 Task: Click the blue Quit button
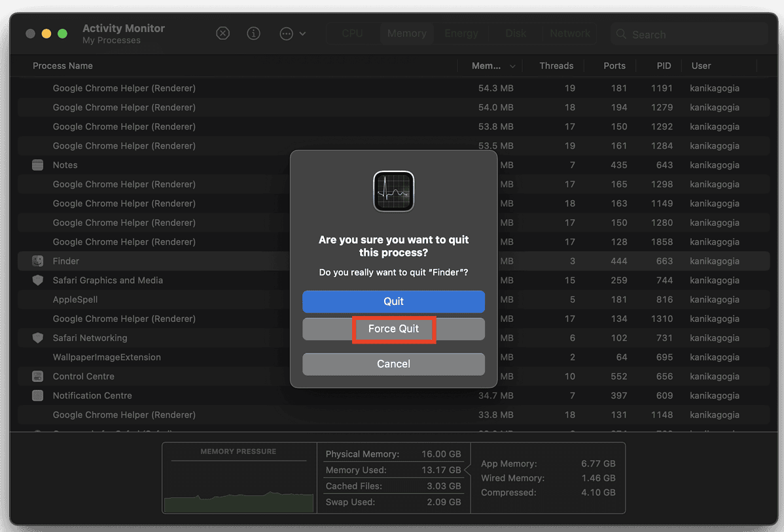click(x=393, y=302)
